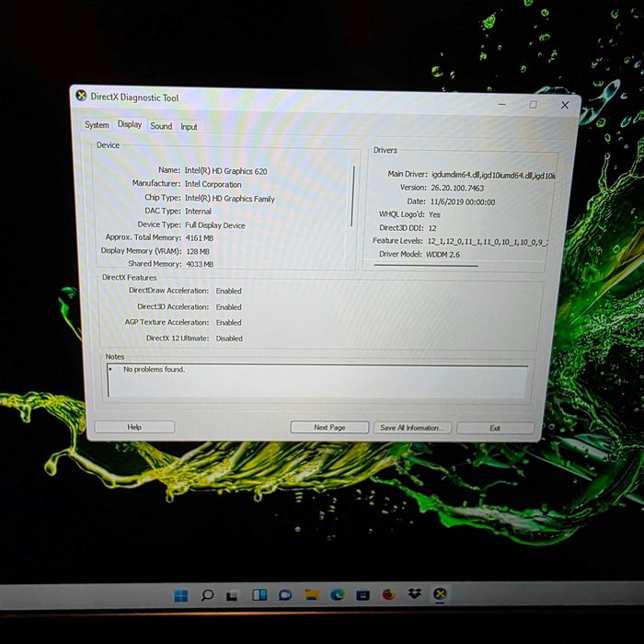Viewport: 644px width, 644px height.
Task: Click DirectX Diagnostic Tool taskbar icon
Action: click(x=440, y=594)
